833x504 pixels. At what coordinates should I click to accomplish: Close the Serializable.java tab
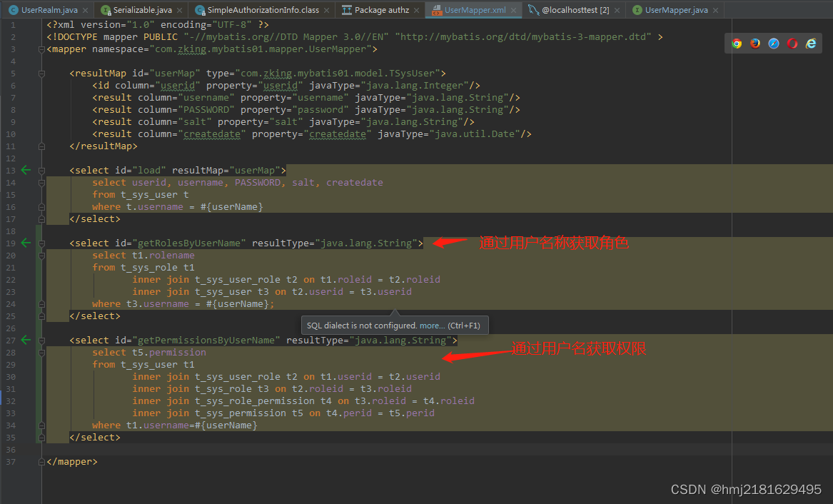point(180,10)
